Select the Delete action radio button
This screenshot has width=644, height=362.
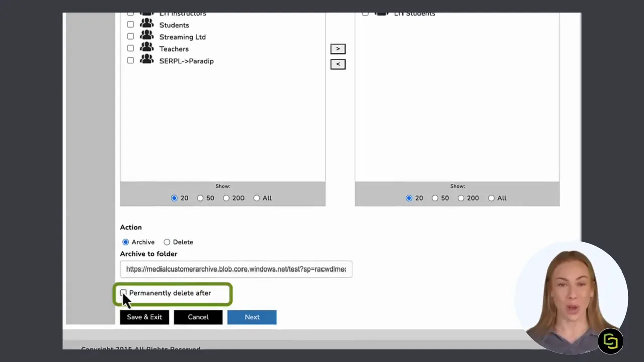pos(167,242)
